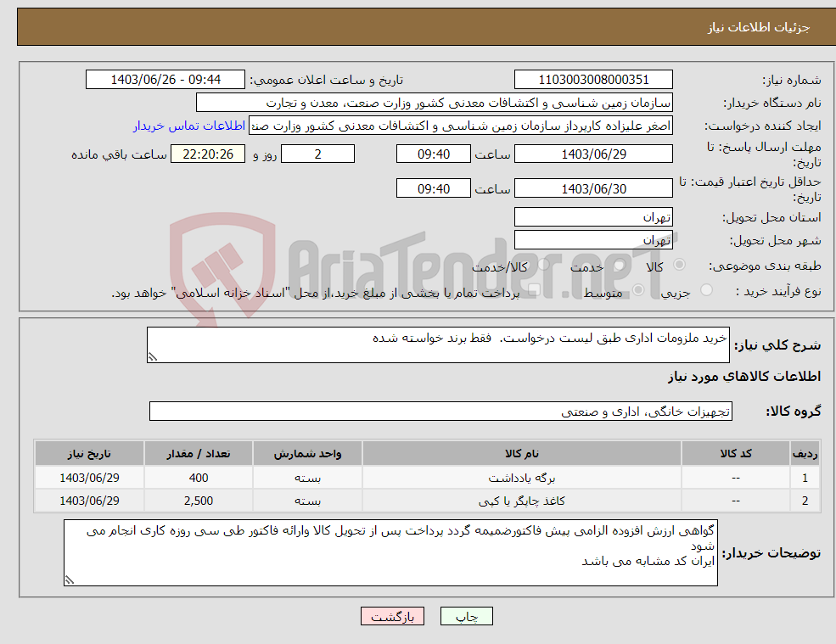Click the ردیف column header

pyautogui.click(x=805, y=453)
